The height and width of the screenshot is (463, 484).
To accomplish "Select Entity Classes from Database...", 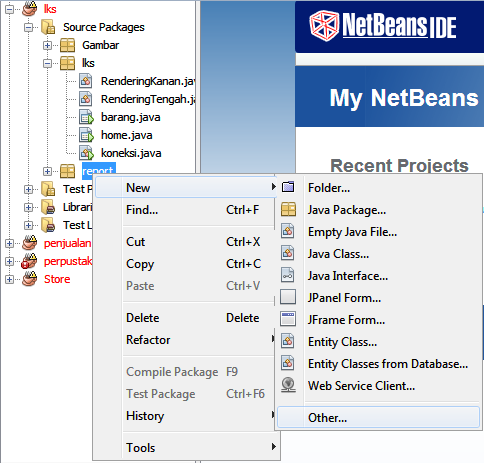I will pyautogui.click(x=378, y=364).
